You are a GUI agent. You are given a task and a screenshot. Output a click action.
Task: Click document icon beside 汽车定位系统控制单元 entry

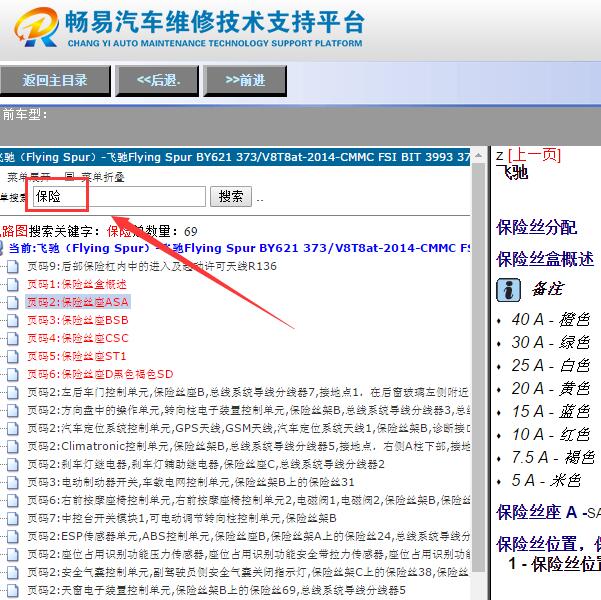click(13, 428)
